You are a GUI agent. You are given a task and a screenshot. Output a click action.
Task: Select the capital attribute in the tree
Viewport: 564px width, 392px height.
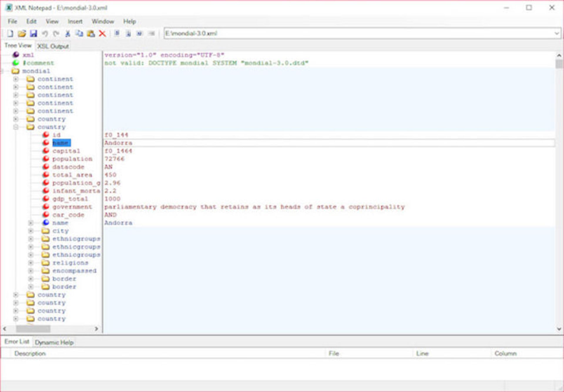point(66,151)
